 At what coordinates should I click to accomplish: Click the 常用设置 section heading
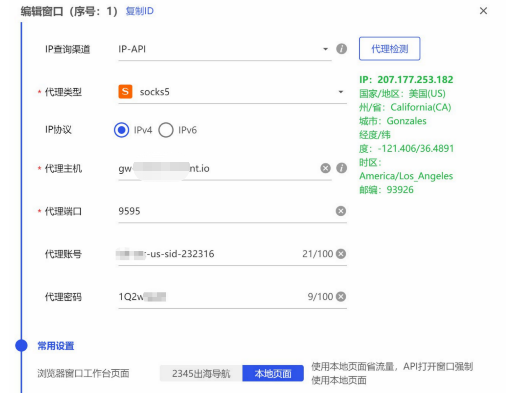point(56,346)
